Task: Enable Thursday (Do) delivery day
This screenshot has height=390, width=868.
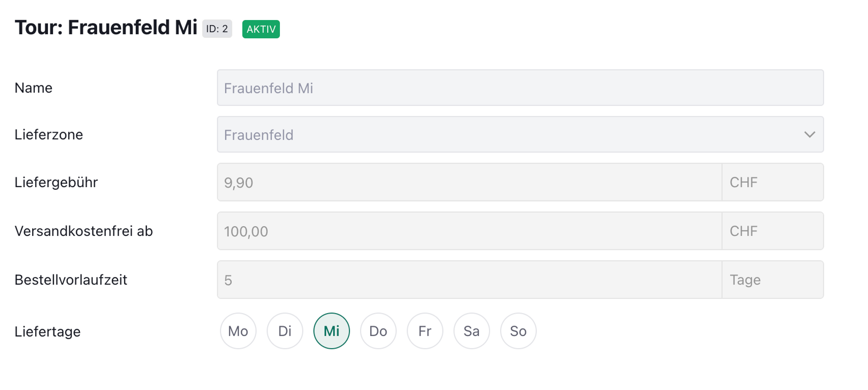Action: [378, 331]
